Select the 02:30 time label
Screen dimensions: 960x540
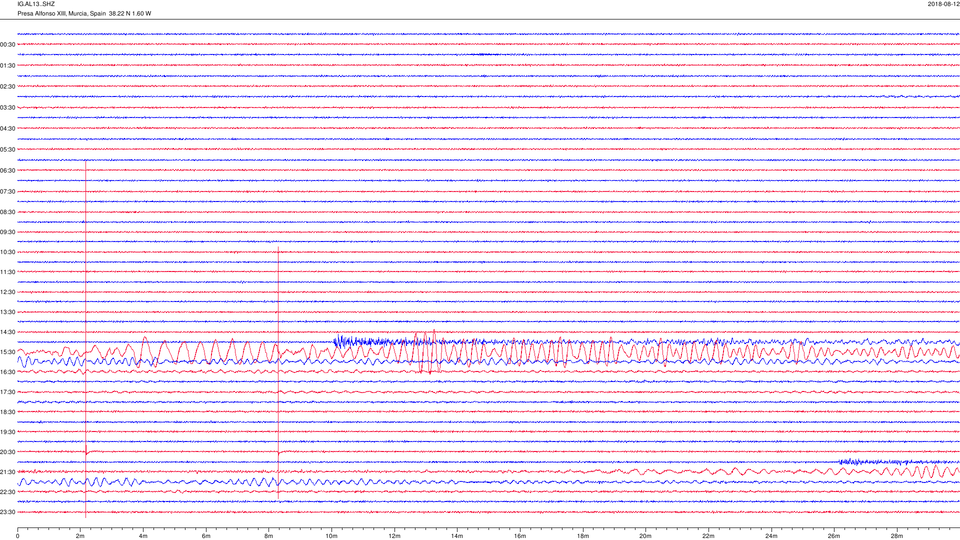8,87
